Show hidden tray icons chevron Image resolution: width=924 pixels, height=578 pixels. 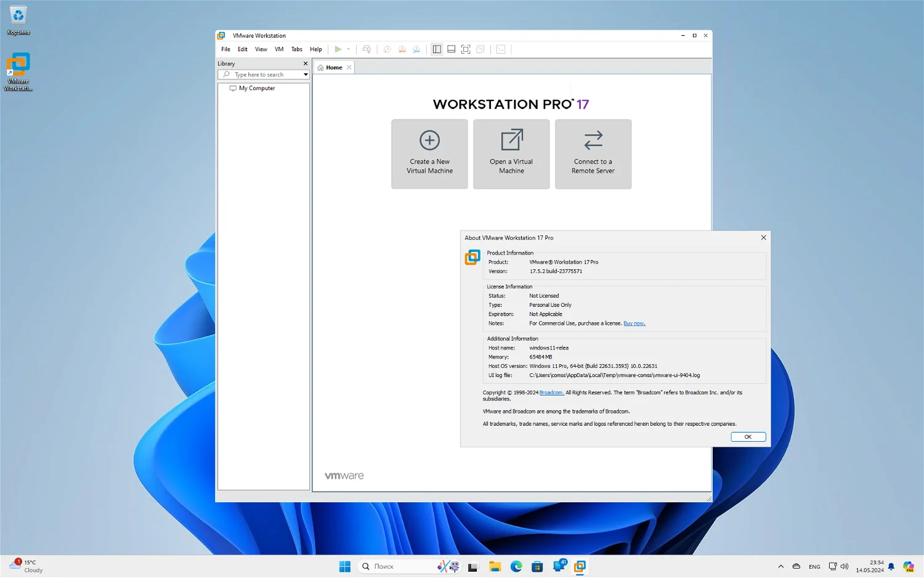coord(780,566)
